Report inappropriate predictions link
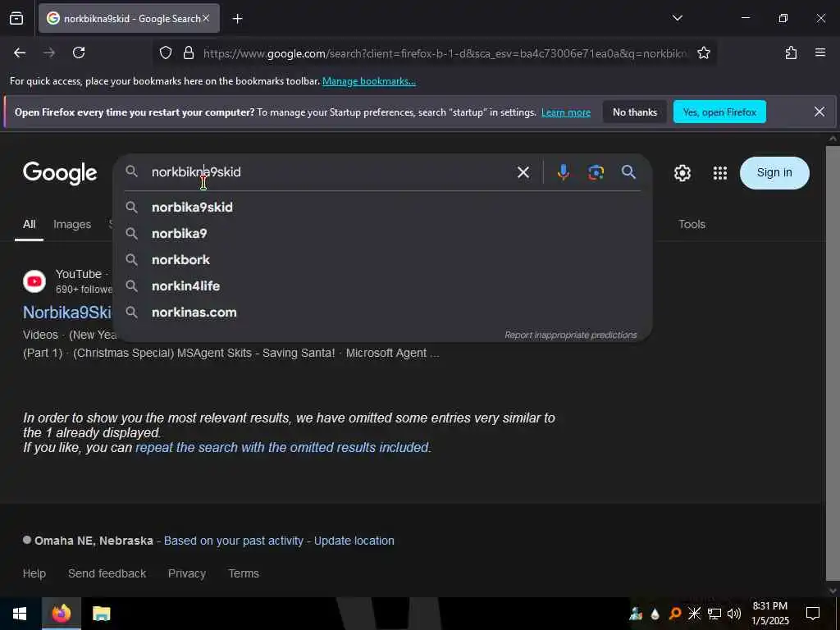The height and width of the screenshot is (630, 840). (571, 335)
